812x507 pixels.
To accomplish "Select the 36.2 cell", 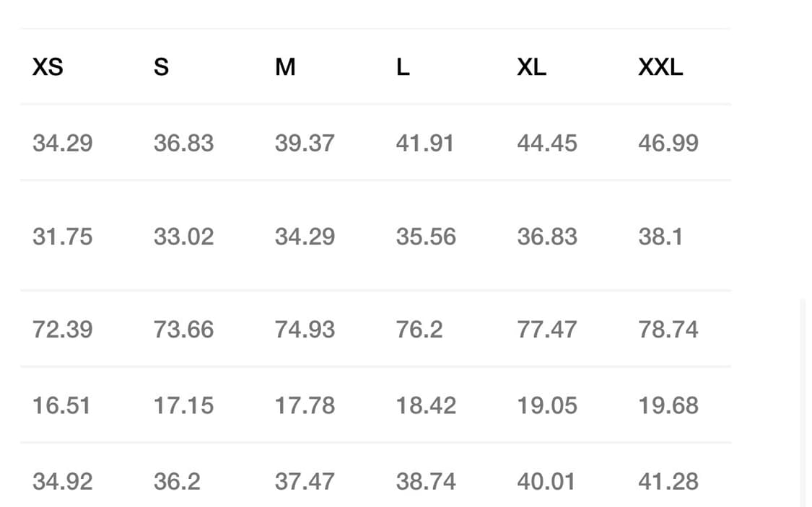I will pos(176,481).
